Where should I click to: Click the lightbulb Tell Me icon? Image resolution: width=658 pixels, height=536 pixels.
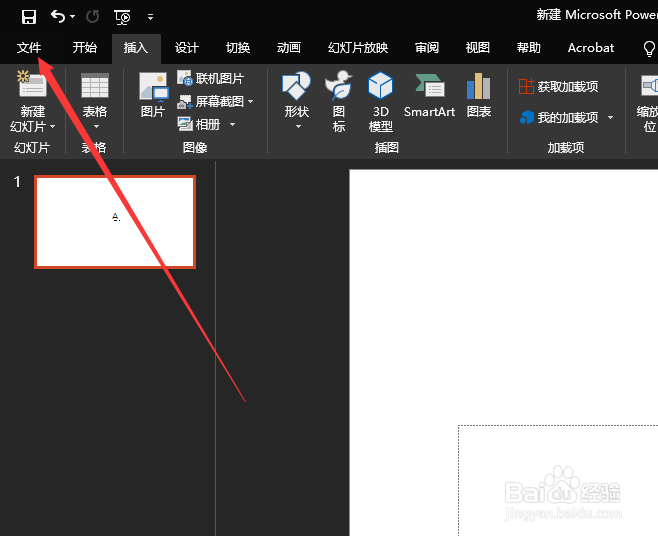click(649, 49)
